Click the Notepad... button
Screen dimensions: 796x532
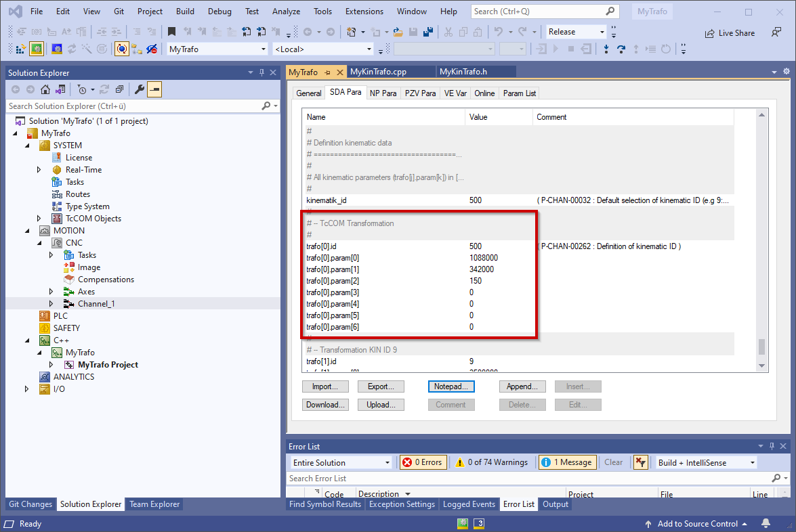pos(451,386)
